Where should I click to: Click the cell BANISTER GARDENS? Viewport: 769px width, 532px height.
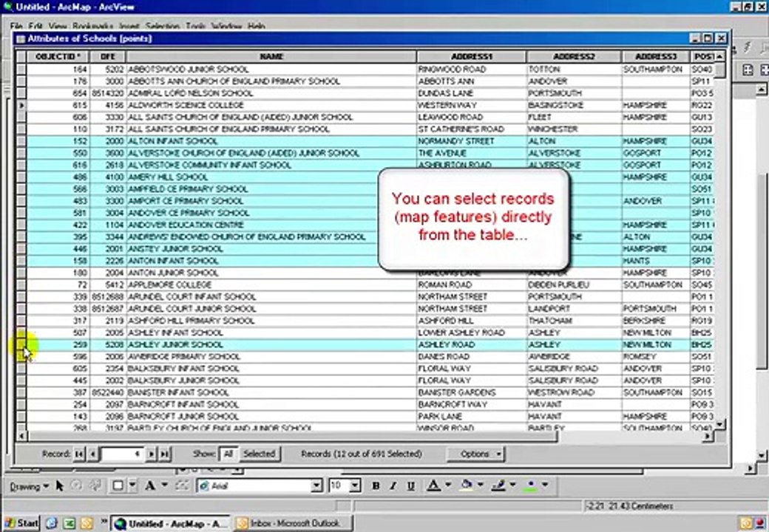[x=471, y=393]
